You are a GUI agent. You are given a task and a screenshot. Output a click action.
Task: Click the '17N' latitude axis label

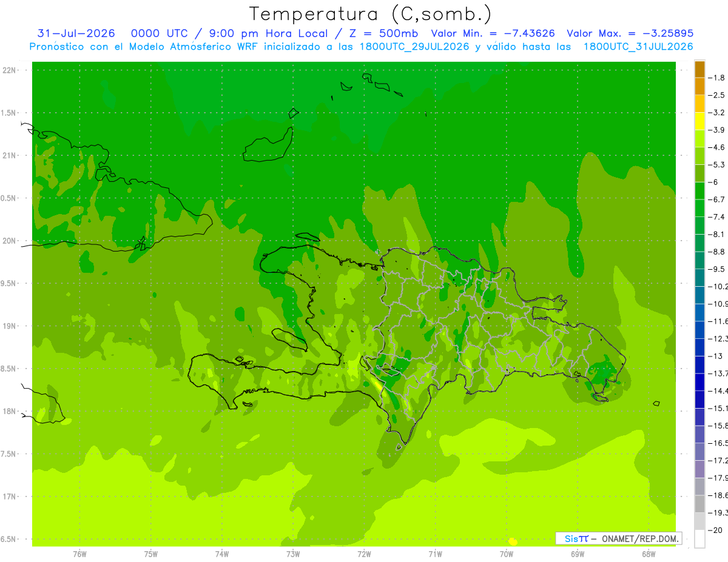tap(10, 497)
